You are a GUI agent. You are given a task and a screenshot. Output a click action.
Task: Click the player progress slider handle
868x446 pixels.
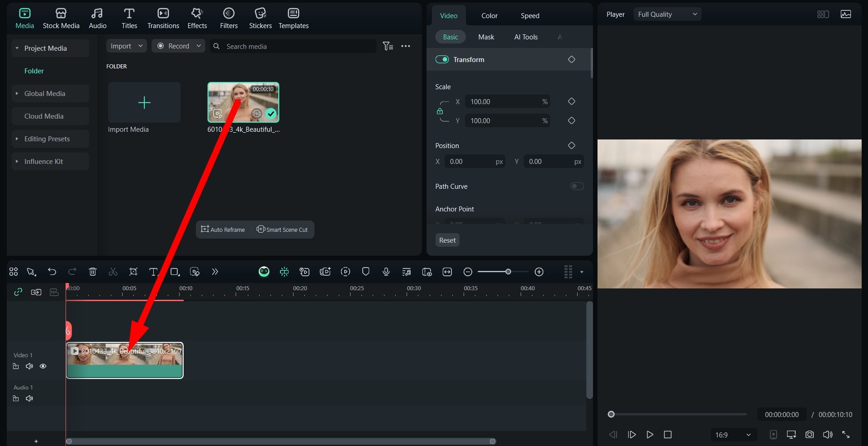(x=611, y=414)
